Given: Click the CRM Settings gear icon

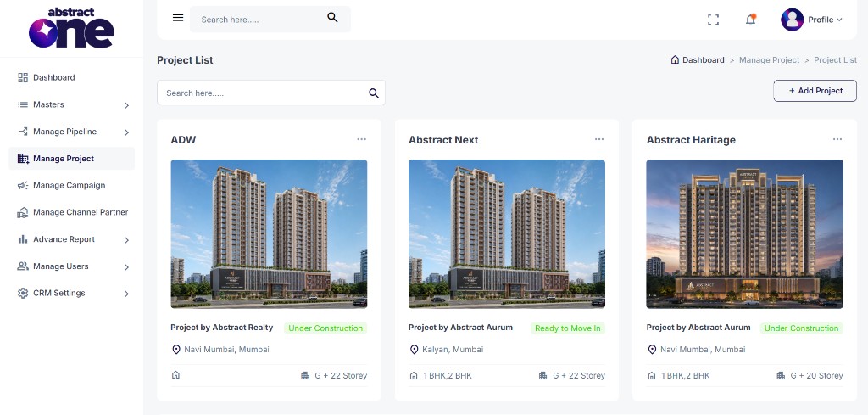Looking at the screenshot, I should coord(23,293).
